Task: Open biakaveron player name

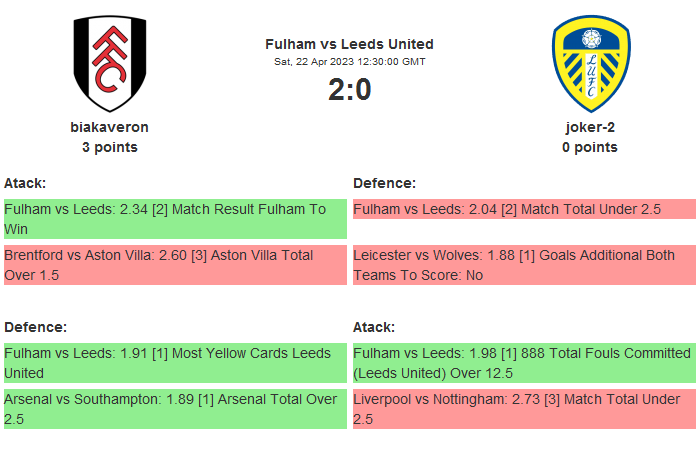Action: (110, 127)
